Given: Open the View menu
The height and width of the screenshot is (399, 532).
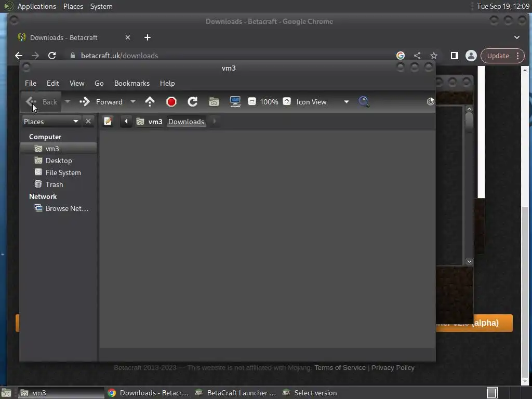Looking at the screenshot, I should (x=77, y=83).
